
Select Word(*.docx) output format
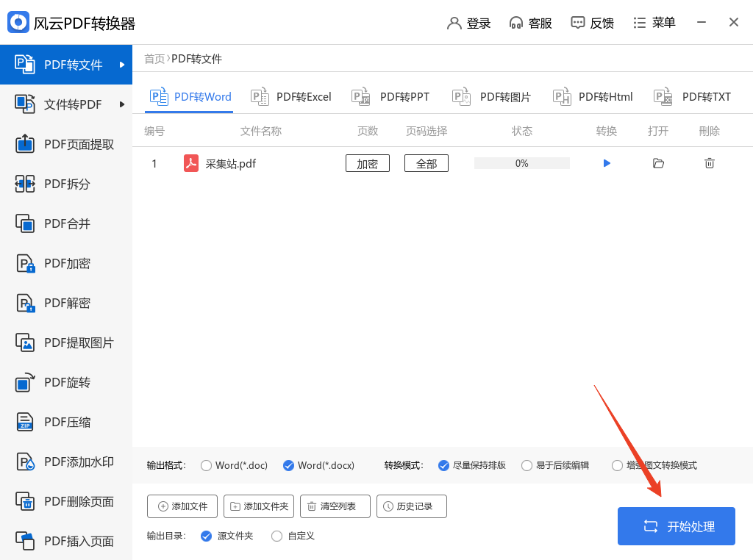(288, 465)
